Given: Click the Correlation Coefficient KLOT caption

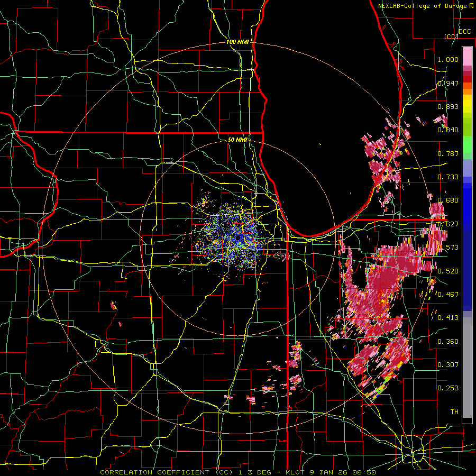Looking at the screenshot, I should pos(238,472).
